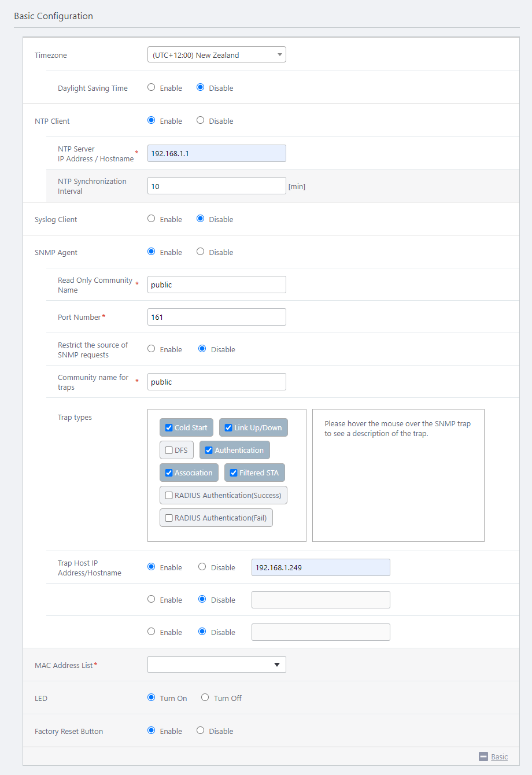Expand the MAC Address List dropdown
Screen dimensions: 532x775
pyautogui.click(x=216, y=665)
